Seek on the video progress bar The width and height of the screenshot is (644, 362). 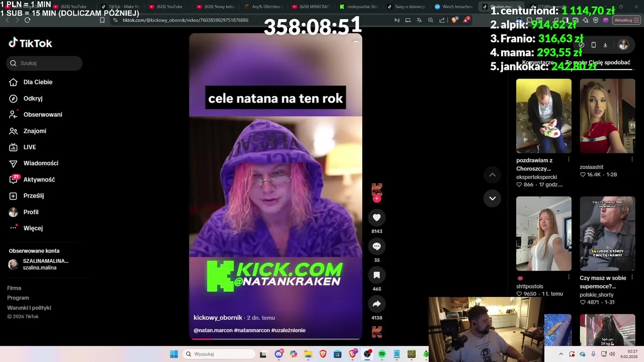click(x=276, y=339)
